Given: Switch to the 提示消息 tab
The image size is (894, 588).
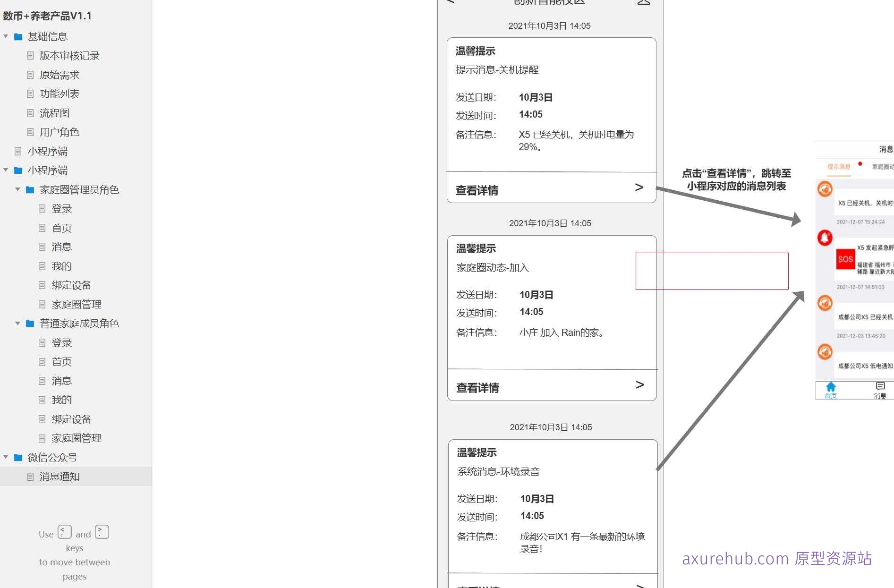Looking at the screenshot, I should pyautogui.click(x=838, y=167).
